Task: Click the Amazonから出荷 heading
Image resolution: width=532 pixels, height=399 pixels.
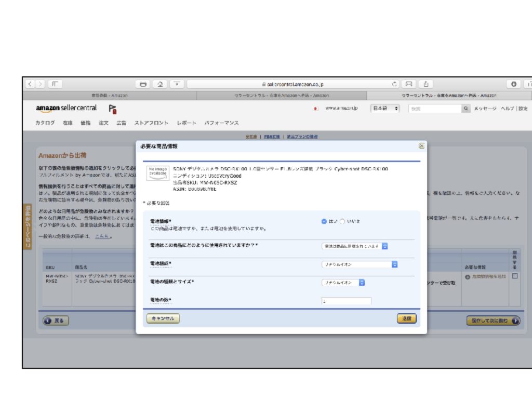Action: [62, 155]
